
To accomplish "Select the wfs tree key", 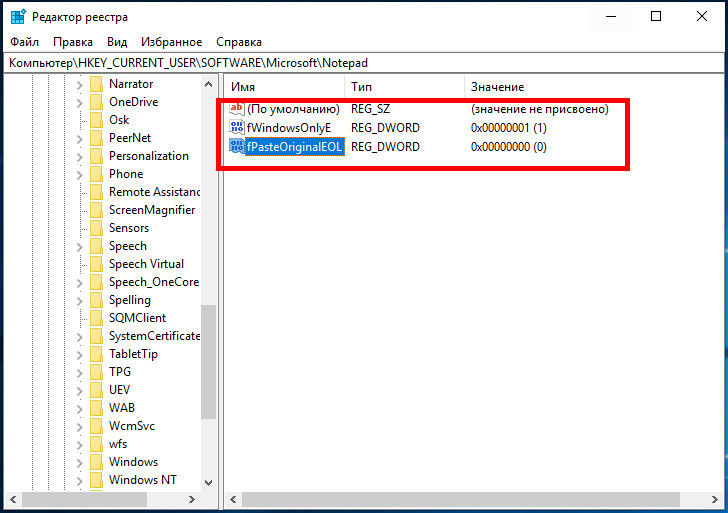I will pyautogui.click(x=118, y=444).
